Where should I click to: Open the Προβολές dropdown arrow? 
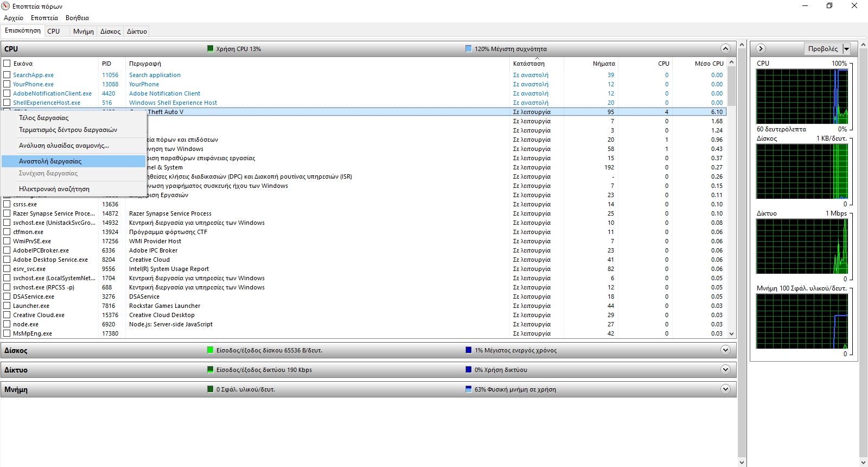coord(846,49)
